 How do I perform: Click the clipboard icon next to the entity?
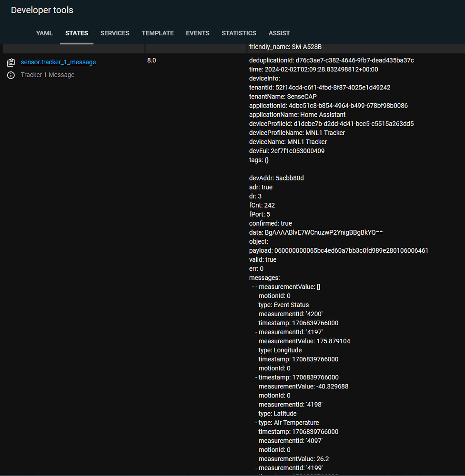pyautogui.click(x=11, y=62)
